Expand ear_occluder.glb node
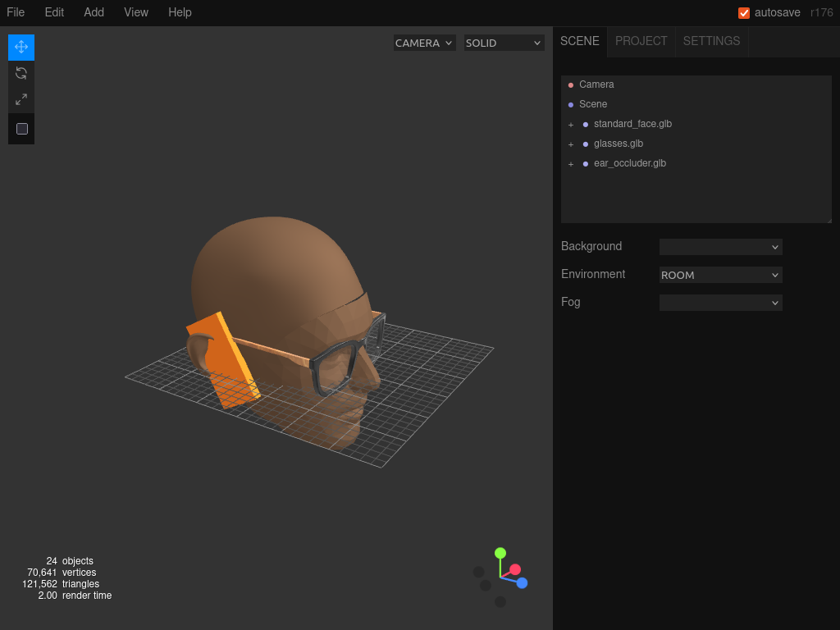The image size is (840, 630). 571,164
